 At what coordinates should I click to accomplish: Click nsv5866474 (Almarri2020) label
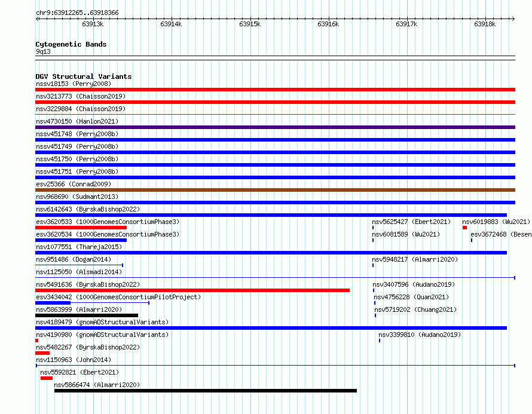[97, 385]
